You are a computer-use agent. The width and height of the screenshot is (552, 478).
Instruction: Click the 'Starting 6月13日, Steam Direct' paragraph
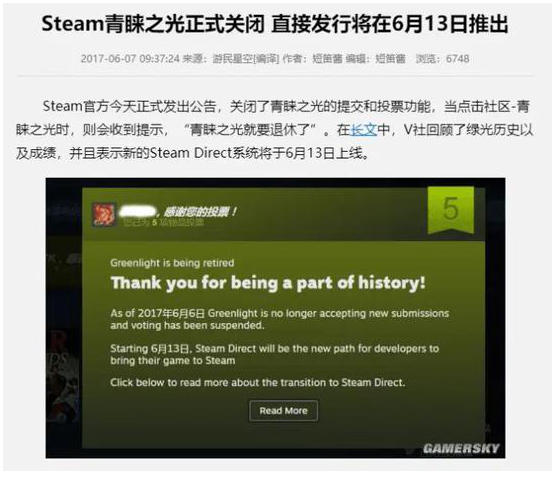[275, 354]
